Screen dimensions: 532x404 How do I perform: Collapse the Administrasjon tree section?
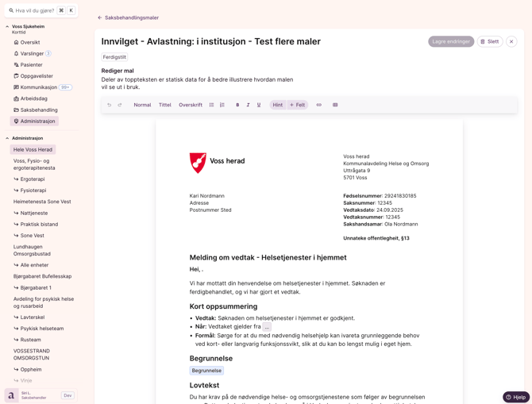coord(7,138)
